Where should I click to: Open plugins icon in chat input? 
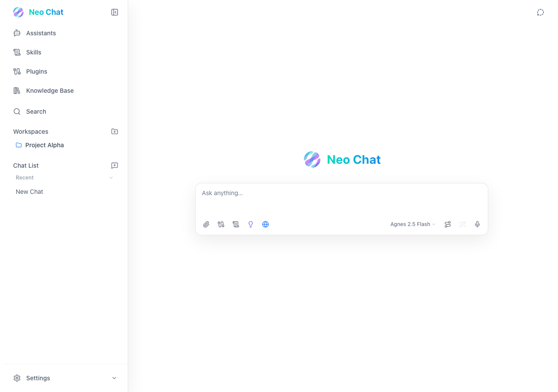221,224
